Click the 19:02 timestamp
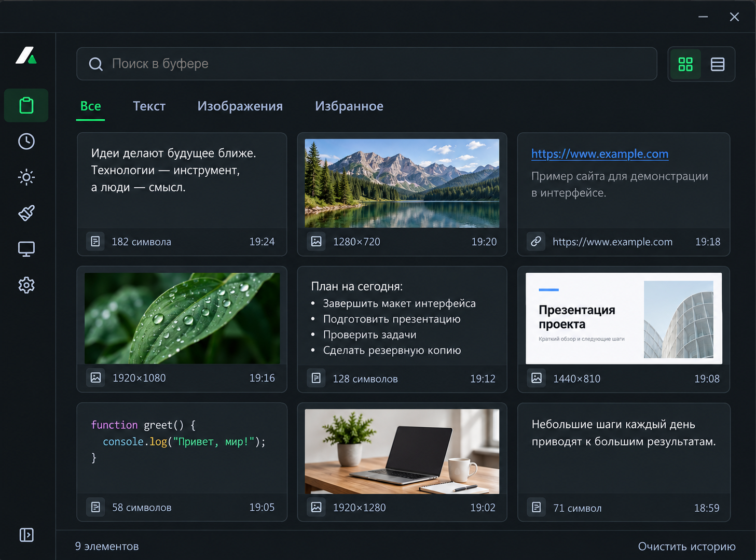Viewport: 756px width, 560px height. pos(483,508)
